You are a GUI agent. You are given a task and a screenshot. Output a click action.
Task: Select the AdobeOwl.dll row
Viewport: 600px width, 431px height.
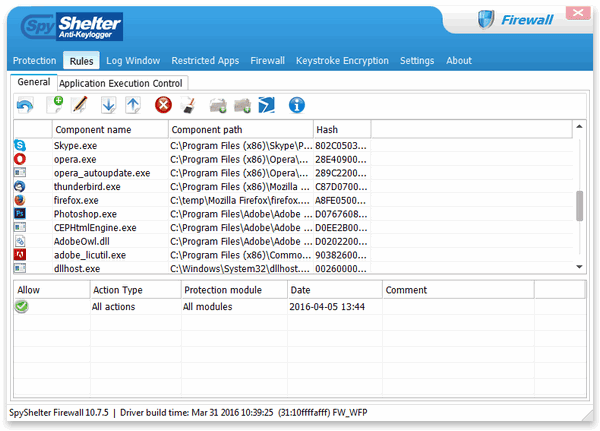[293, 242]
